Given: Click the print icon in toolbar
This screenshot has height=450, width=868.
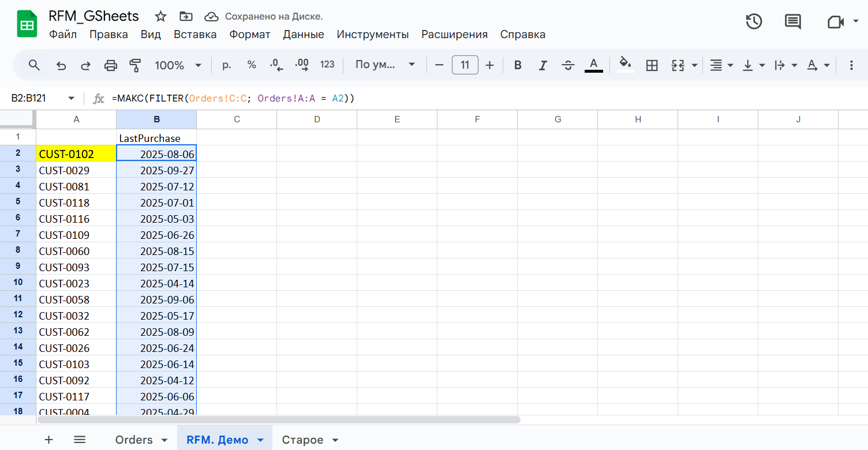Looking at the screenshot, I should pos(110,65).
